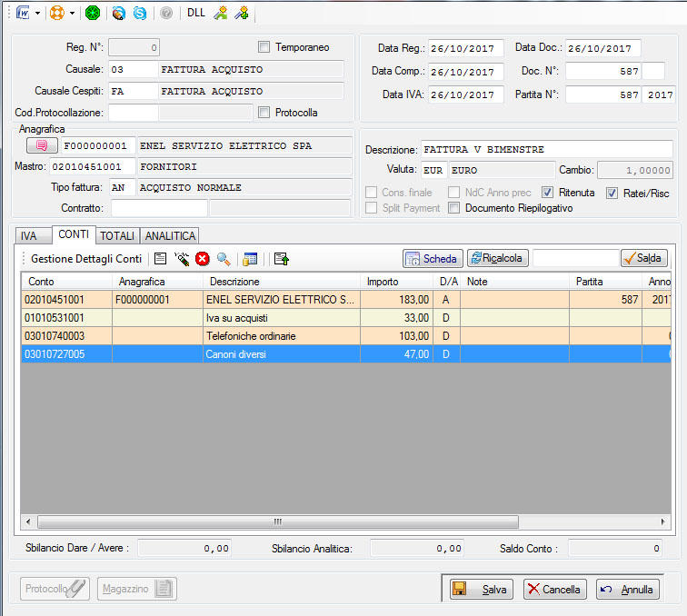Select the Telefoniche ordinarie row
Image resolution: width=687 pixels, height=616 pixels.
pos(346,336)
